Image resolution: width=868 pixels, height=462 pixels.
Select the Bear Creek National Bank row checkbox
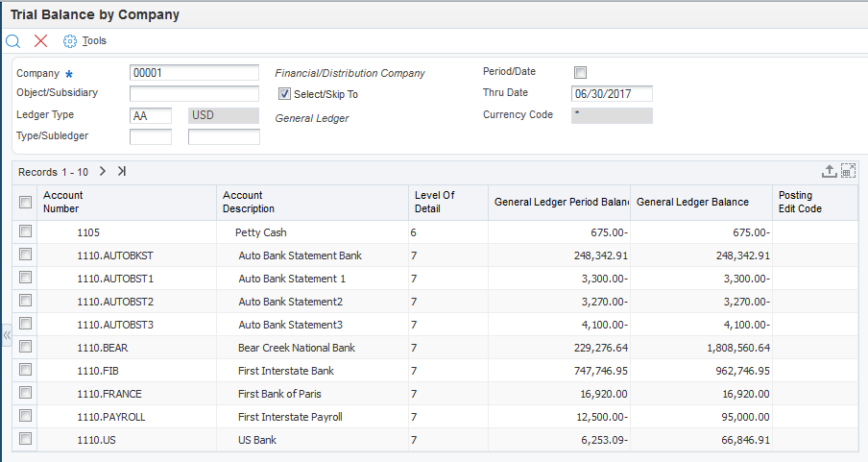pos(26,347)
